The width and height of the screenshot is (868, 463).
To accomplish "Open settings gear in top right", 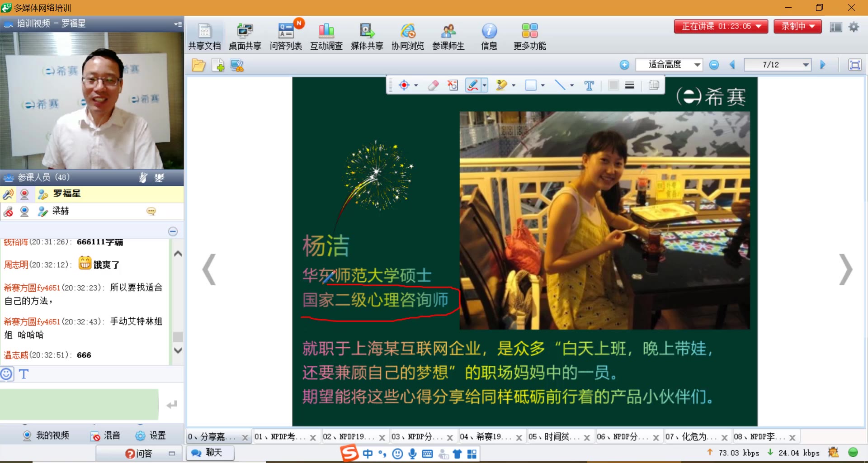I will (x=854, y=27).
